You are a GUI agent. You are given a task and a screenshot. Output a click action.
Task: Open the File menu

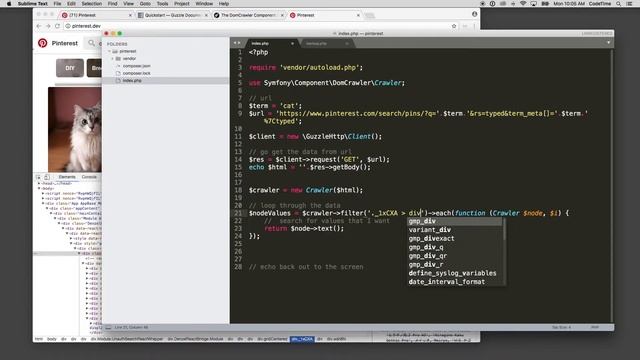point(57,4)
